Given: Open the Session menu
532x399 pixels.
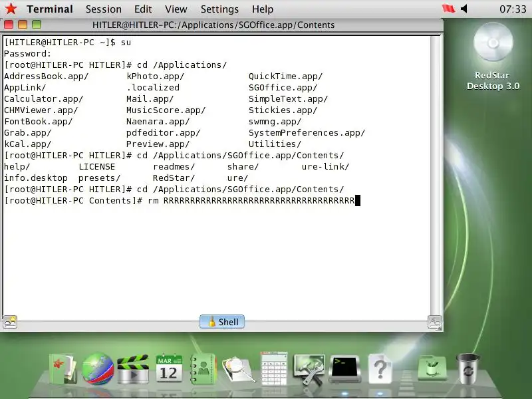Looking at the screenshot, I should (x=104, y=9).
